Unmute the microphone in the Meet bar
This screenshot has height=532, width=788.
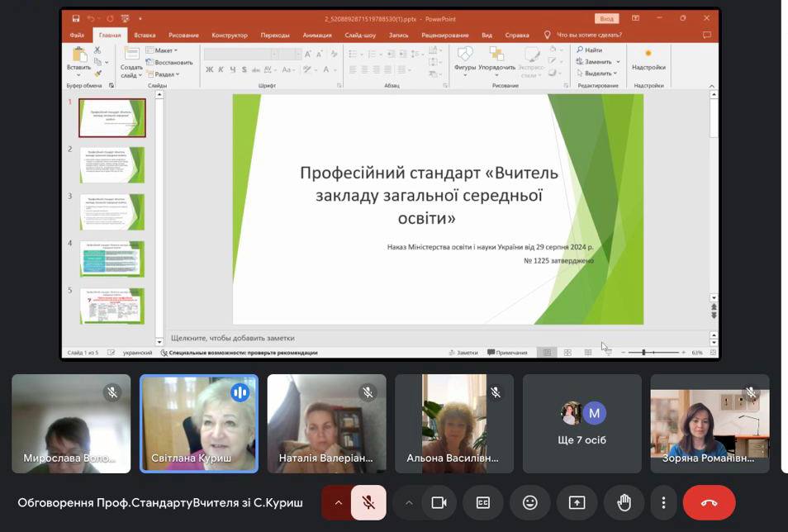click(368, 502)
